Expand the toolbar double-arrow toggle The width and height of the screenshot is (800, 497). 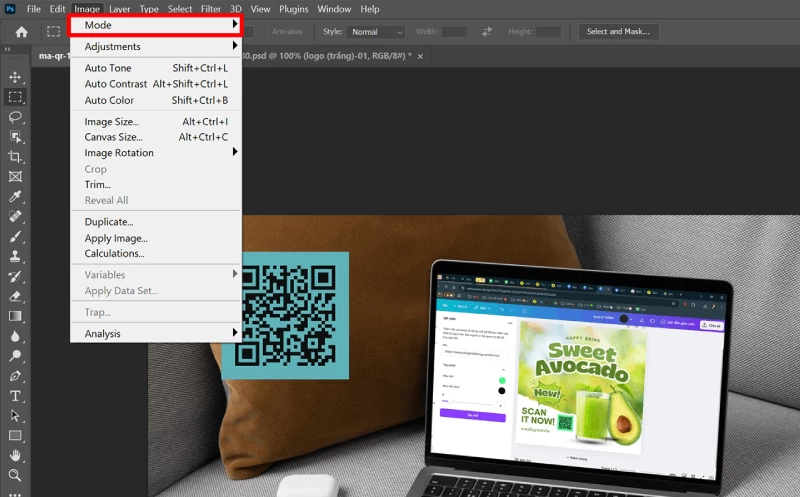[x=8, y=49]
